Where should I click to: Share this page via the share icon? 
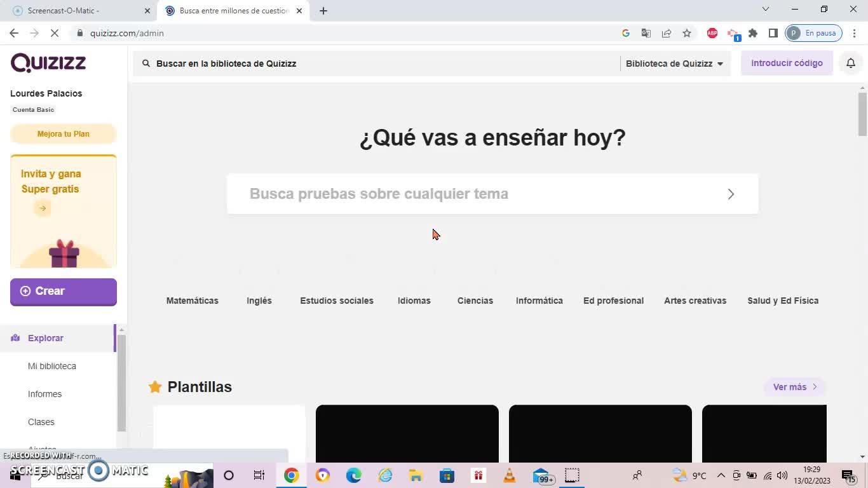coord(667,33)
